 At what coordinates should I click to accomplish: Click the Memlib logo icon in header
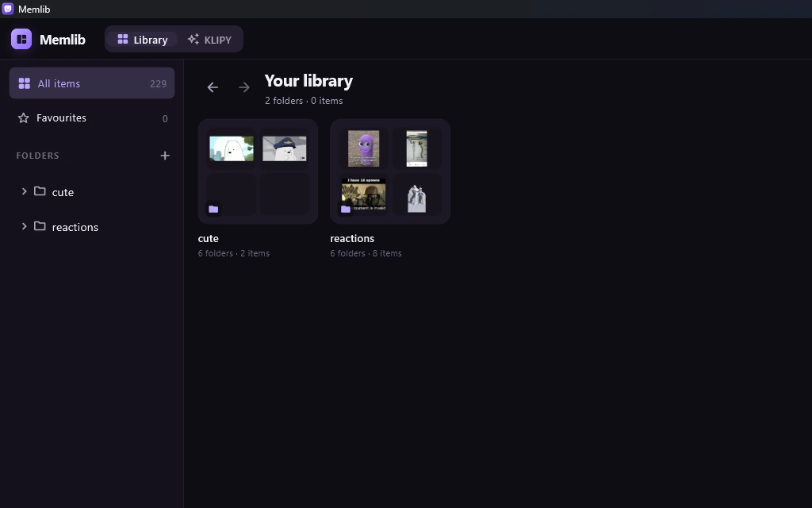point(21,40)
